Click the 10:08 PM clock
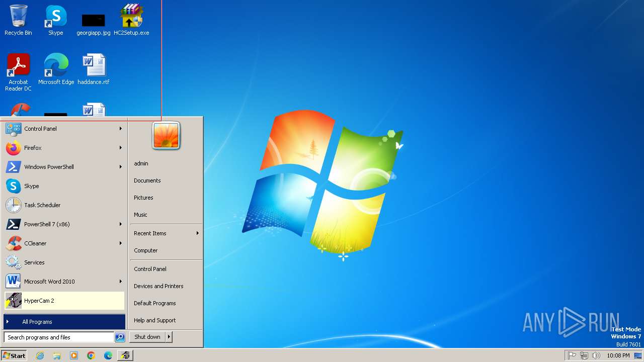 [x=618, y=355]
